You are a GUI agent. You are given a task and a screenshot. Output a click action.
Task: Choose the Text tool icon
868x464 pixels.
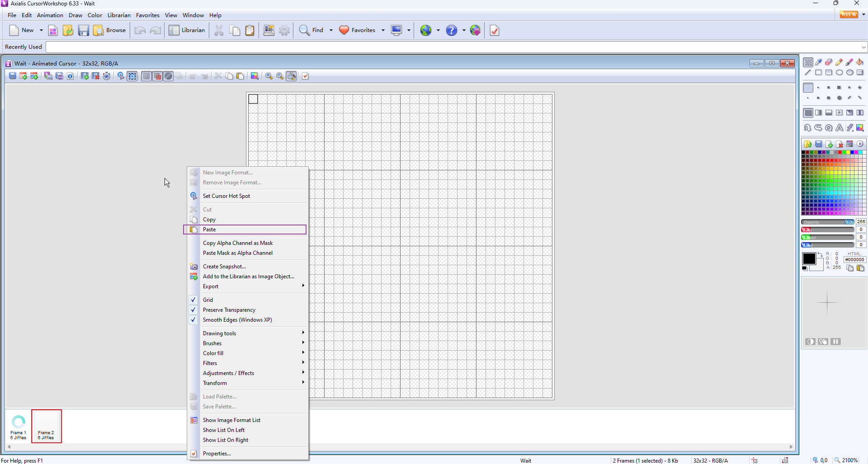pos(839,128)
